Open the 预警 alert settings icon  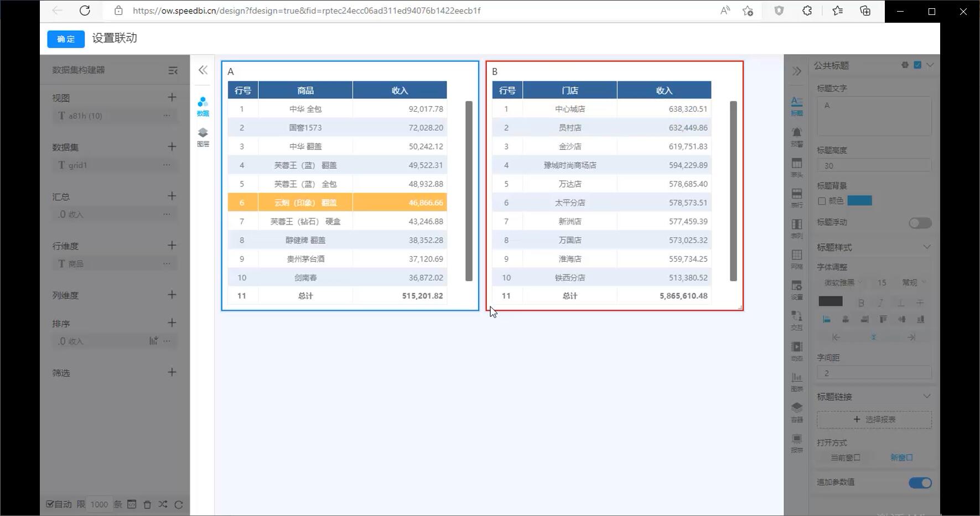point(796,136)
